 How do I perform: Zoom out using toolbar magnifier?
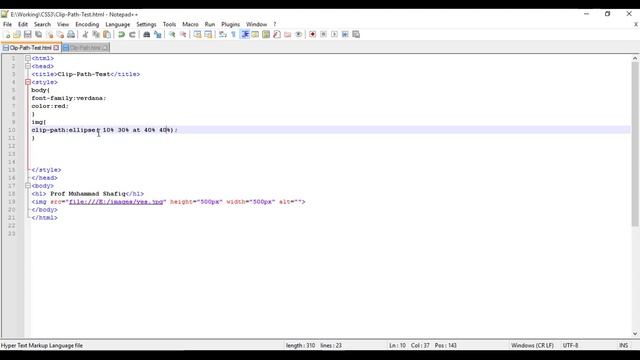183,35
